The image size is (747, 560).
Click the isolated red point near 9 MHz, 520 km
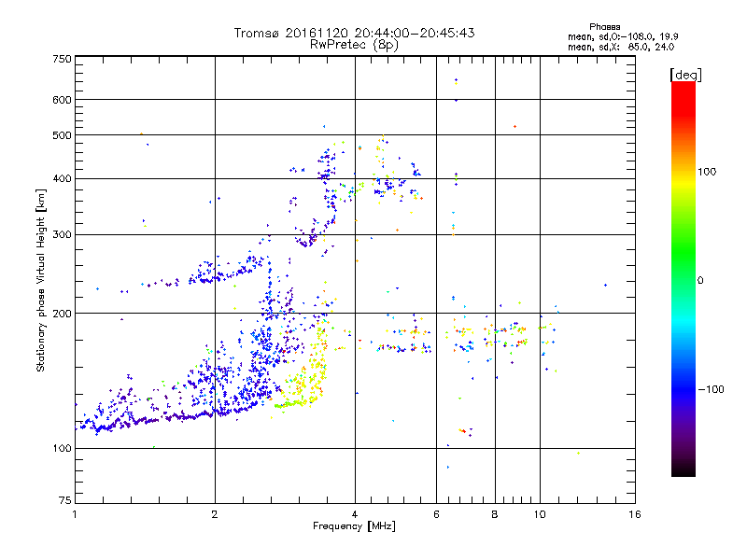(515, 127)
